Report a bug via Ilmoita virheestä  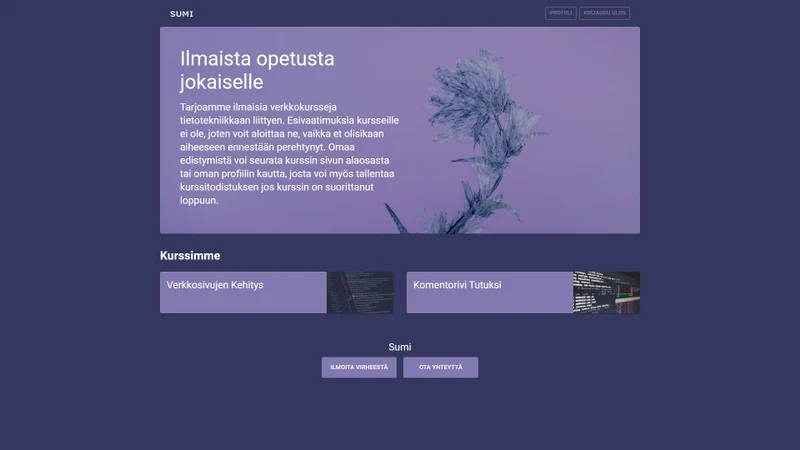pos(359,367)
